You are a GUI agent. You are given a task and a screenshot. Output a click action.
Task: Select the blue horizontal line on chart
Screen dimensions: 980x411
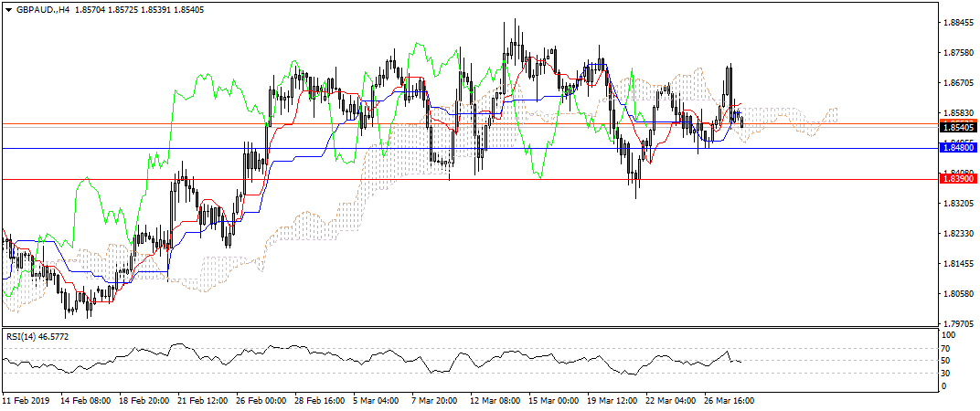pos(457,148)
